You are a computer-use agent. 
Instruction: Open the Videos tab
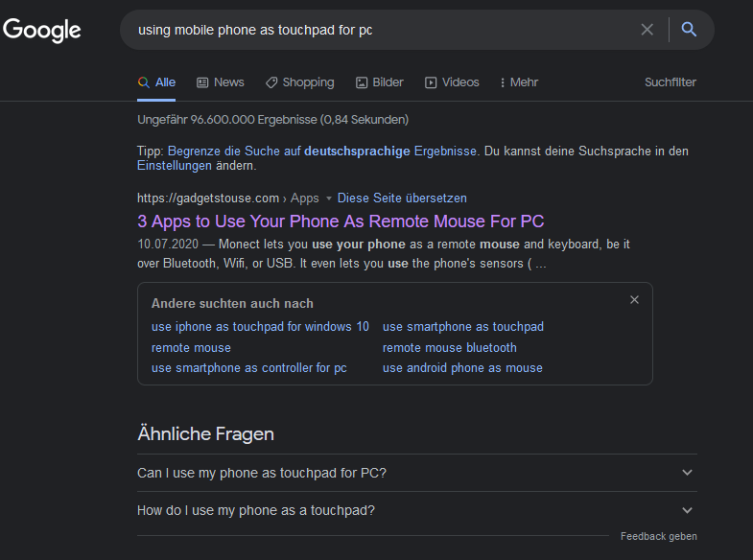452,82
